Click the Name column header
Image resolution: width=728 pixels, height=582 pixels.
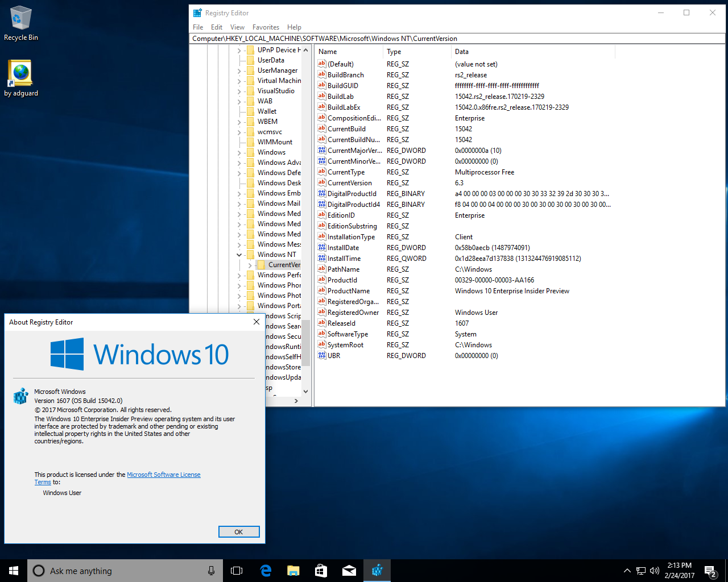point(349,52)
